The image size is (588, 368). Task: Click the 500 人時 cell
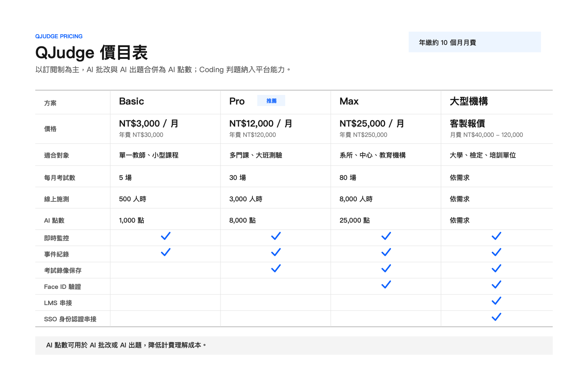[x=133, y=199]
